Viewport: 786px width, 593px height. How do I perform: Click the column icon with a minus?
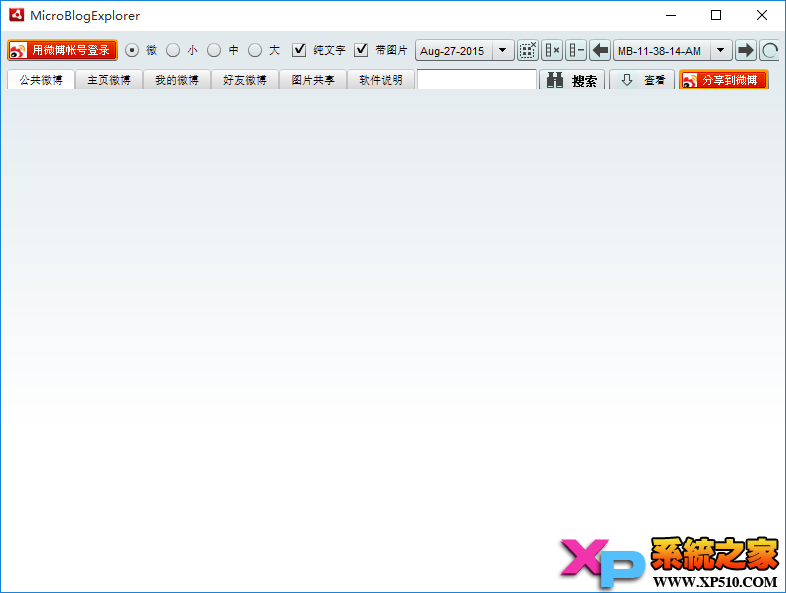pos(576,50)
